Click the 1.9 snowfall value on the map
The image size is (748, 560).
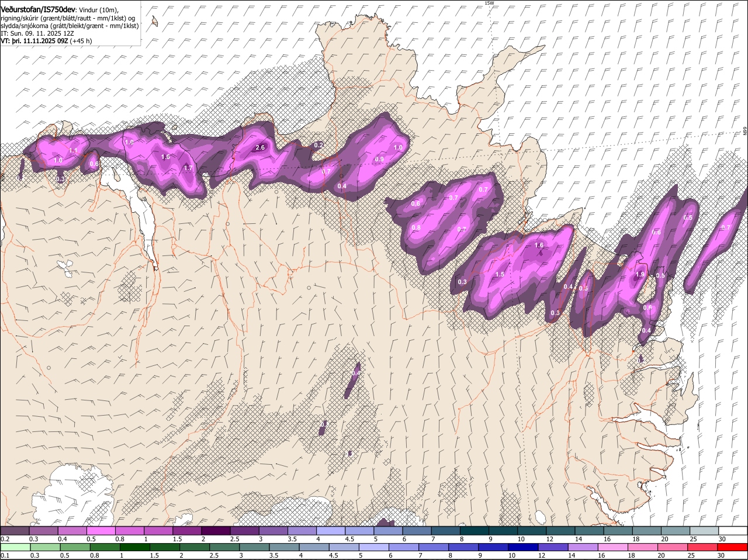pyautogui.click(x=640, y=274)
